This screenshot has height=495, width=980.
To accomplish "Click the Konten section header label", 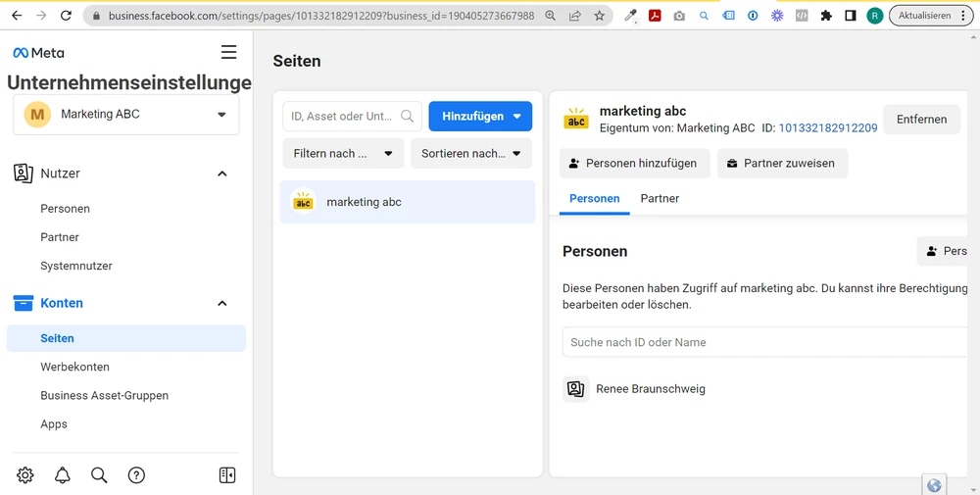I will [61, 303].
